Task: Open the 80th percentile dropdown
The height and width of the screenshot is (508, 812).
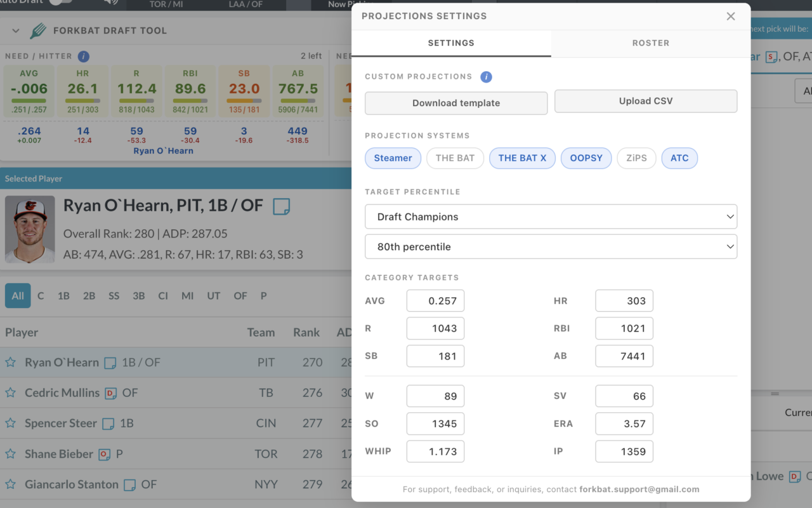Action: click(x=551, y=246)
